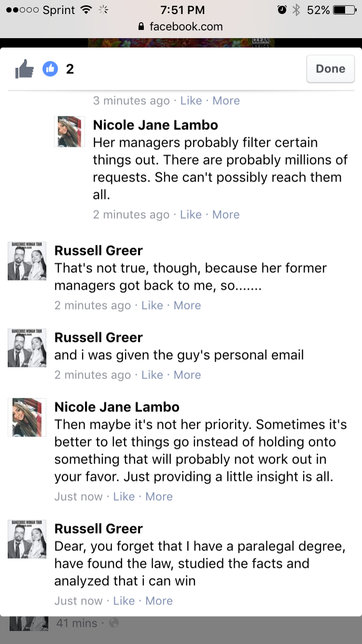
Task: Open Nicole Jane Lambo's first profile picture
Action: (70, 131)
